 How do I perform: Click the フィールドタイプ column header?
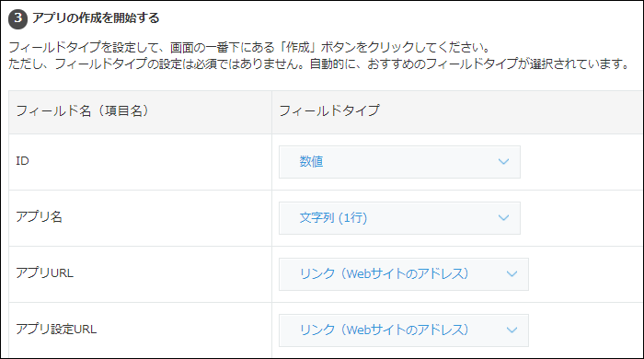point(329,110)
